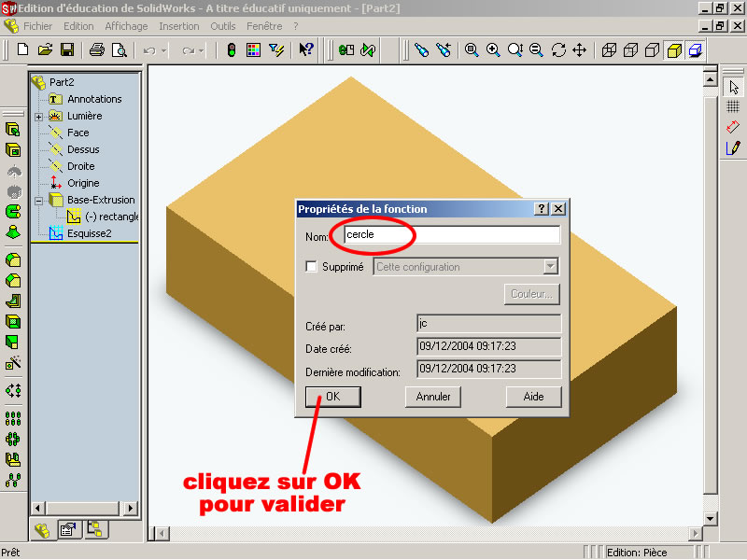747x560 pixels.
Task: Open the Fenêtre menu
Action: tap(264, 26)
